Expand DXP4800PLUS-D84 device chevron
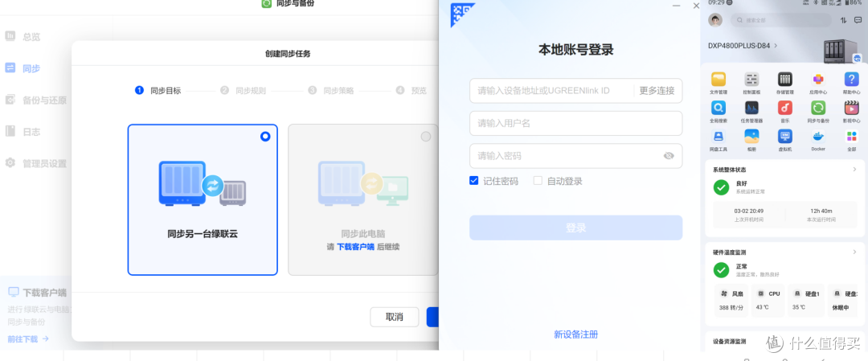 click(x=776, y=45)
